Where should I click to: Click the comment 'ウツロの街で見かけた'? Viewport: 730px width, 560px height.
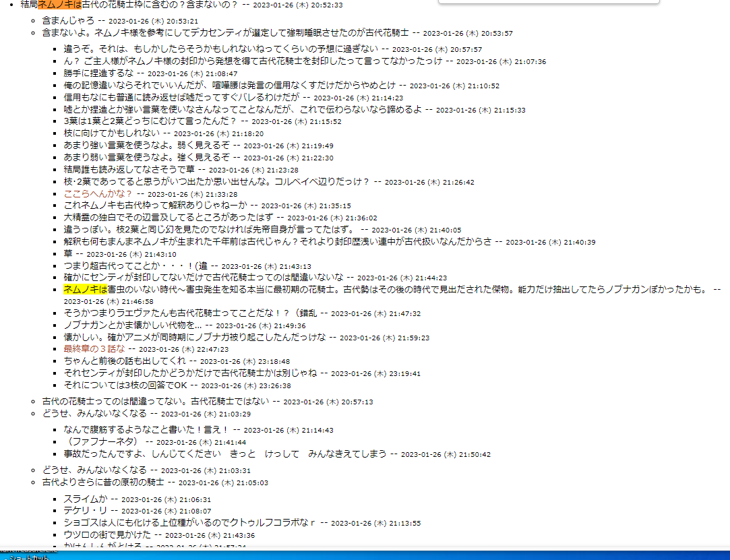pos(107,534)
